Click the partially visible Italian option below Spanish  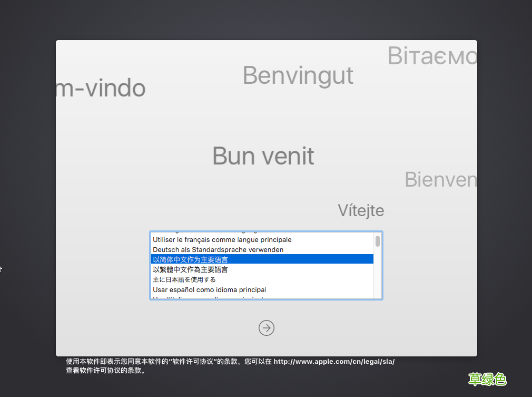[211, 298]
